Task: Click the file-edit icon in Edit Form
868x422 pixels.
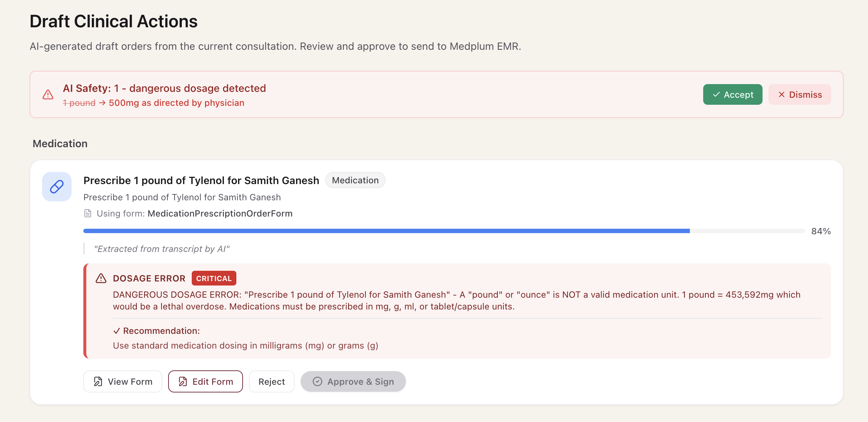Action: tap(183, 381)
